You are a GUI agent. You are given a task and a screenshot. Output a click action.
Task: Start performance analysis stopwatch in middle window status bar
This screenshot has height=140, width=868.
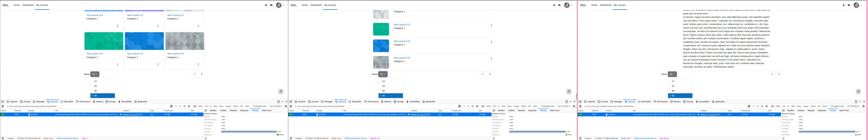pyautogui.click(x=291, y=138)
